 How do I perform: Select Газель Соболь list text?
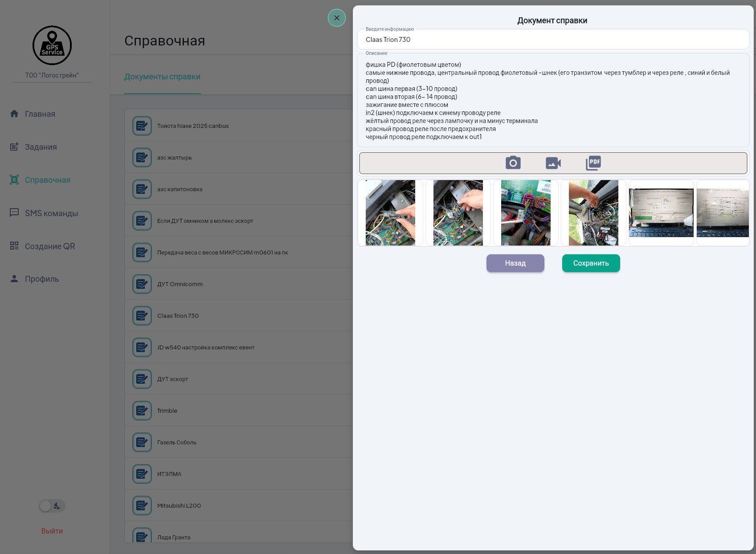click(x=177, y=443)
